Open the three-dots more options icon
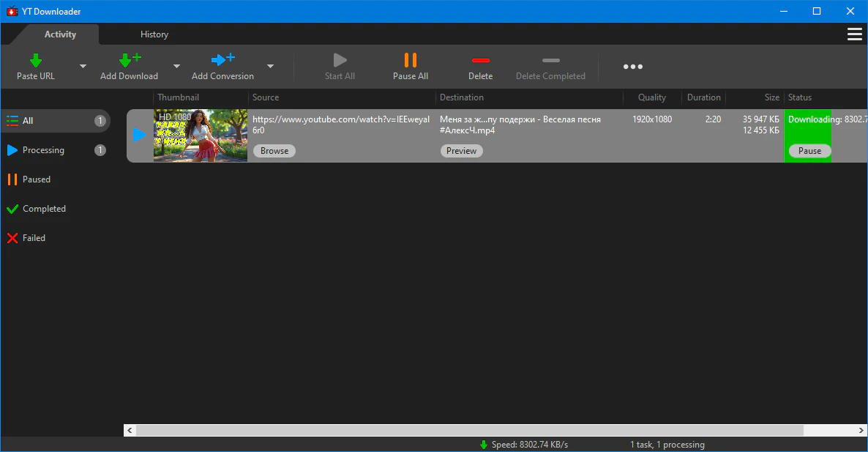This screenshot has height=452, width=868. 632,67
